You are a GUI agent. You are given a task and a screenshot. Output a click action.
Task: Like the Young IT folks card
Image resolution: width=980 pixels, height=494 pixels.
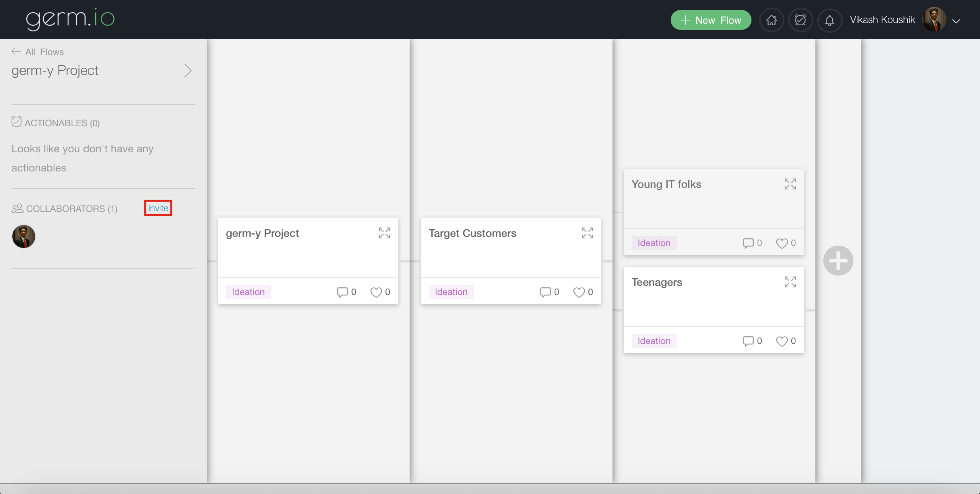pyautogui.click(x=782, y=243)
